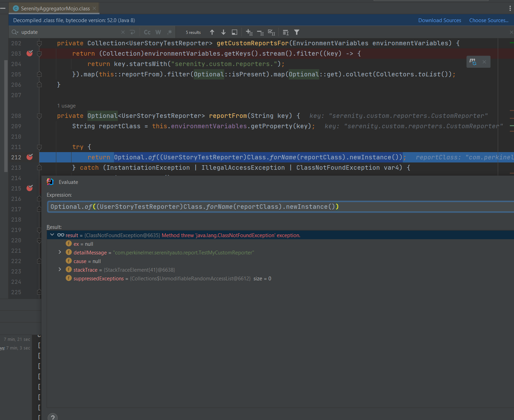The image size is (514, 420).
Task: Add selection for next occurrence icon
Action: tap(249, 32)
